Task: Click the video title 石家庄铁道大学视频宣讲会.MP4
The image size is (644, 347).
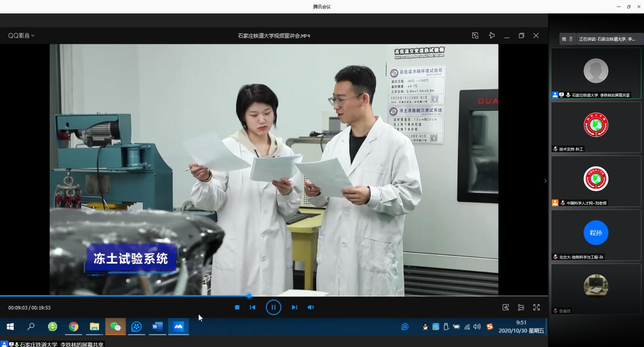Action: pyautogui.click(x=274, y=36)
